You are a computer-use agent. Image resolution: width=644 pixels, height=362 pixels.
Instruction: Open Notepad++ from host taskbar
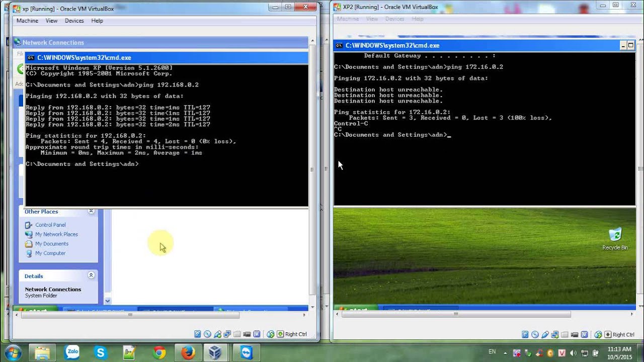tap(129, 353)
